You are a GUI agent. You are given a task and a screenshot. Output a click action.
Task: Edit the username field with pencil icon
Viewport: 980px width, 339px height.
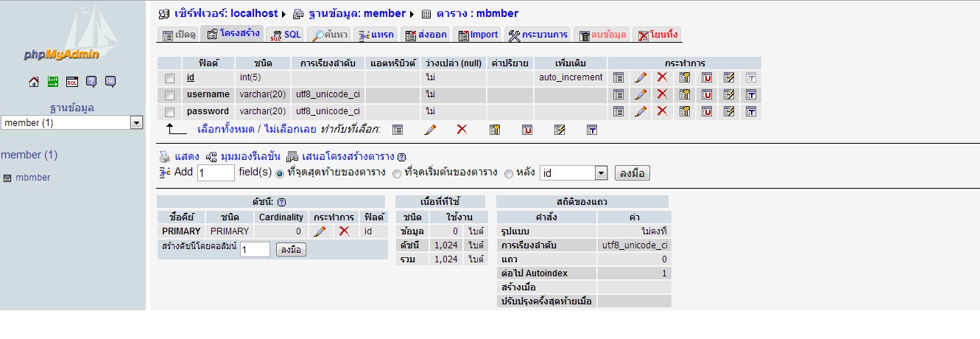tap(641, 94)
